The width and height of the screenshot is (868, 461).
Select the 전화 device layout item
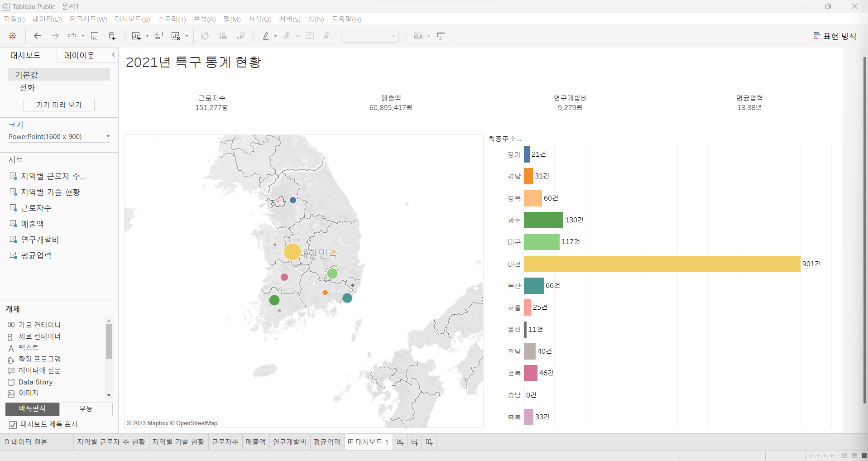click(27, 88)
